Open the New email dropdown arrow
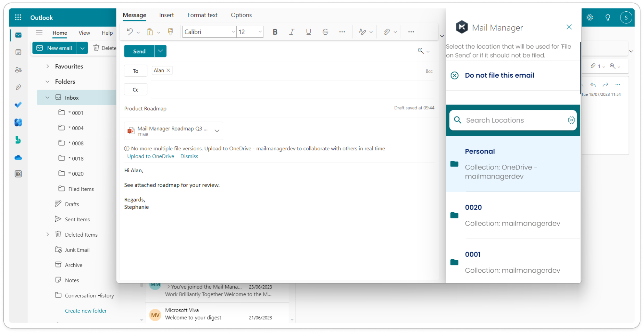This screenshot has width=644, height=333. tap(82, 48)
